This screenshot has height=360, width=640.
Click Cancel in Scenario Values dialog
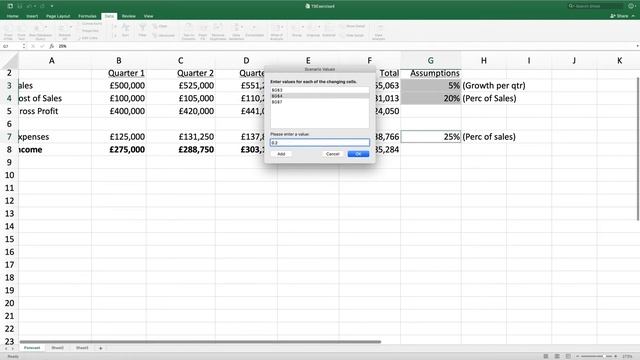pyautogui.click(x=332, y=154)
